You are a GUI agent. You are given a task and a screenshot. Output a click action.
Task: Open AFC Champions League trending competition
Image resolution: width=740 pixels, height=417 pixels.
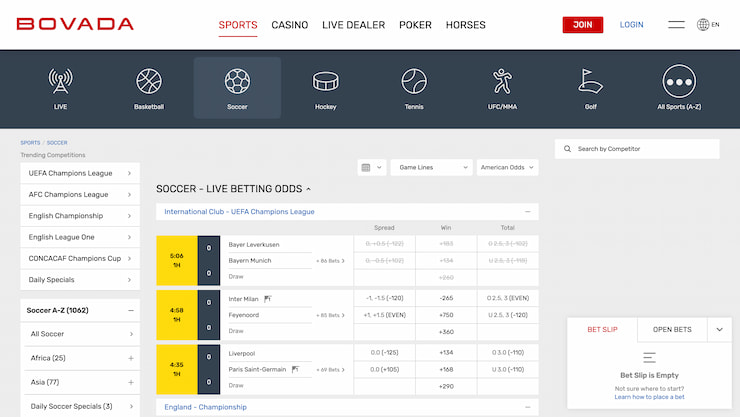point(80,194)
